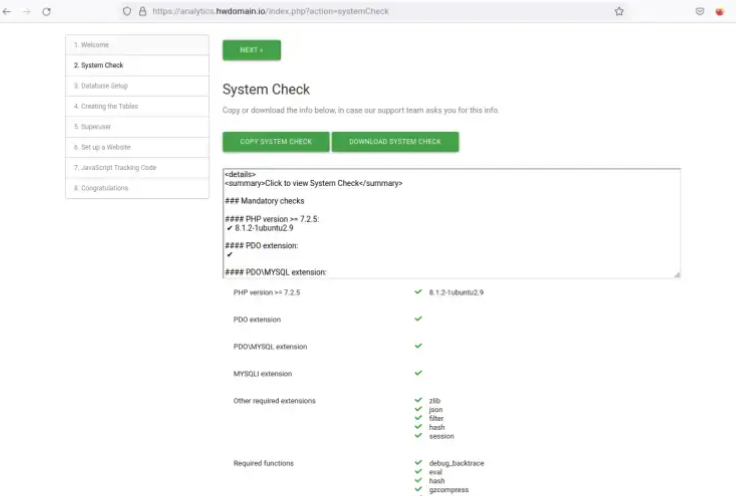Click the green check beside session
The height and width of the screenshot is (496, 736).
pyautogui.click(x=418, y=435)
